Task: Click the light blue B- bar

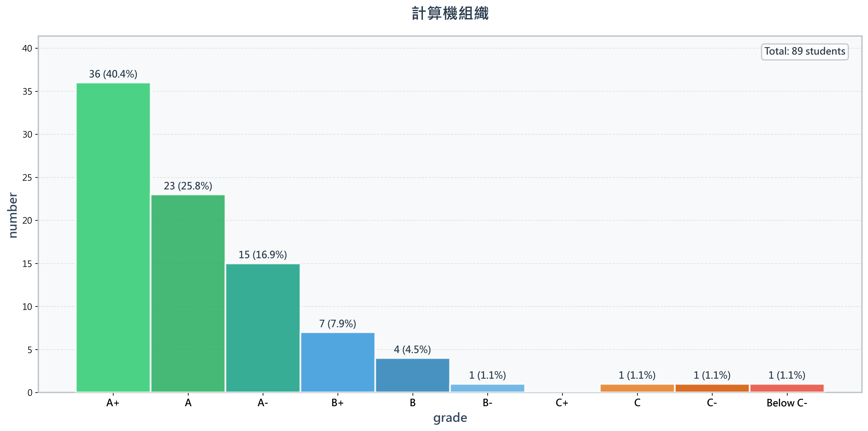Action: tap(487, 388)
